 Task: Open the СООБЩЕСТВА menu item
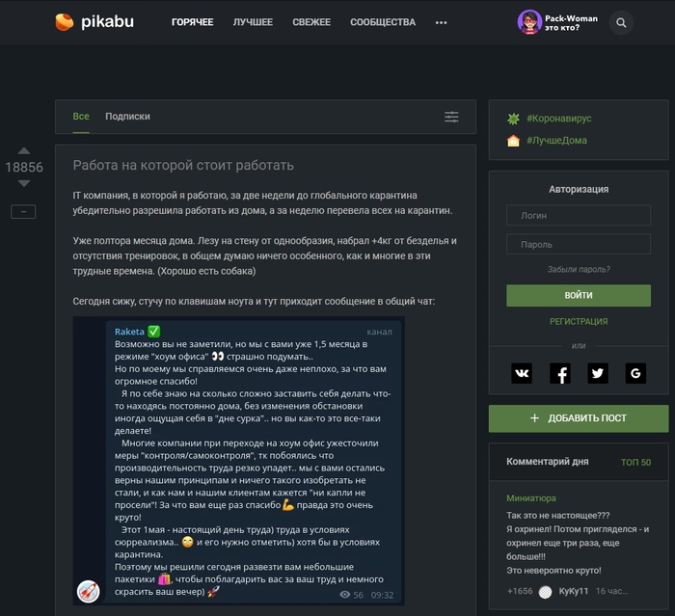pyautogui.click(x=383, y=22)
